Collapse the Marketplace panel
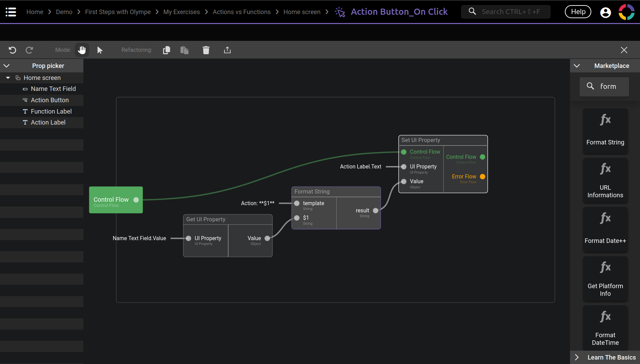The height and width of the screenshot is (364, 640). pyautogui.click(x=577, y=66)
